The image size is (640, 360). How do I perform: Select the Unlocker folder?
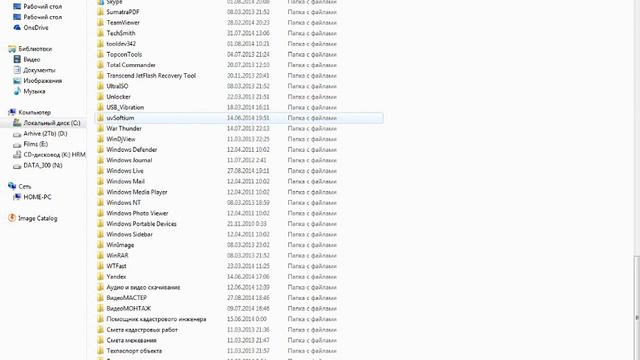pyautogui.click(x=118, y=97)
